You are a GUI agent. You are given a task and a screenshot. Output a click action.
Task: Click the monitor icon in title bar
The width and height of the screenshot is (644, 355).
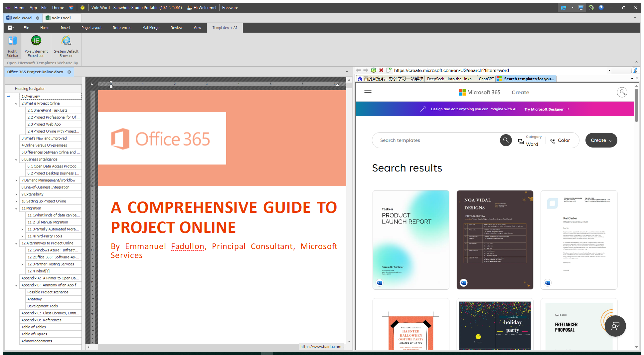pos(581,8)
